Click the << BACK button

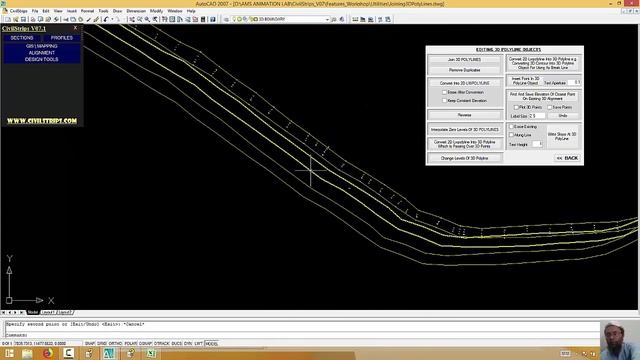pyautogui.click(x=567, y=158)
